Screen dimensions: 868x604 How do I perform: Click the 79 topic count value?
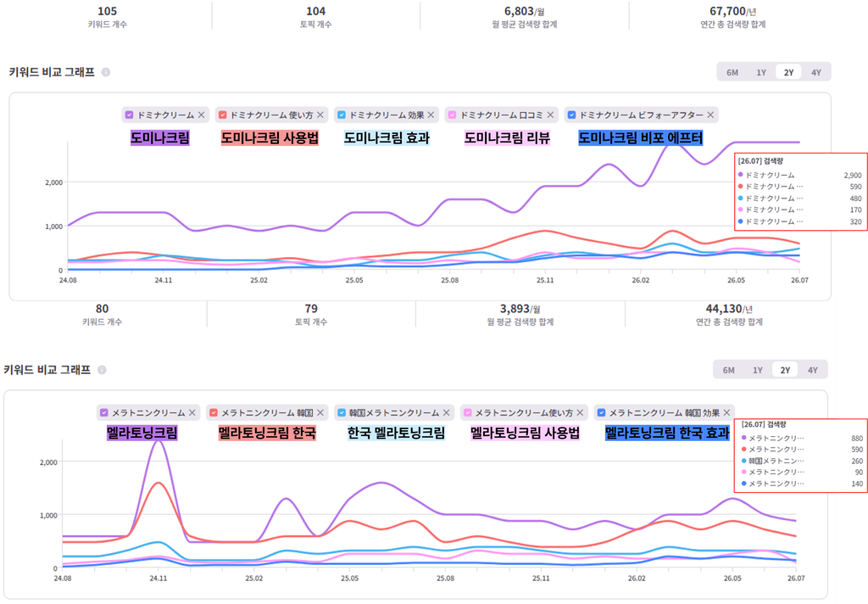[x=311, y=309]
